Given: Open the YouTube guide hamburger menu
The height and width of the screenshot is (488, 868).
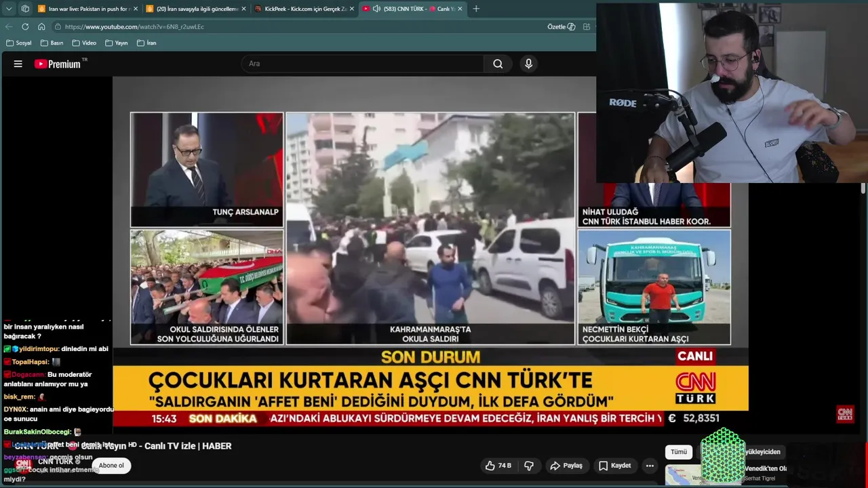Looking at the screenshot, I should 18,64.
